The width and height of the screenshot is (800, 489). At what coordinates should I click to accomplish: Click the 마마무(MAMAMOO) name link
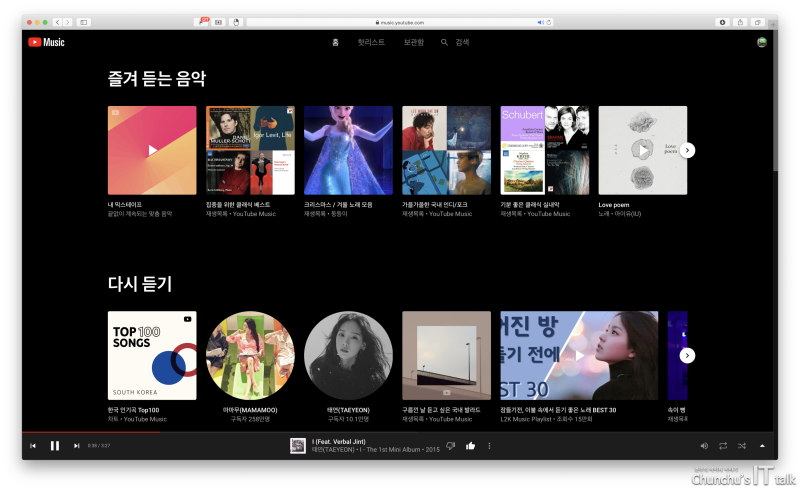pos(250,410)
